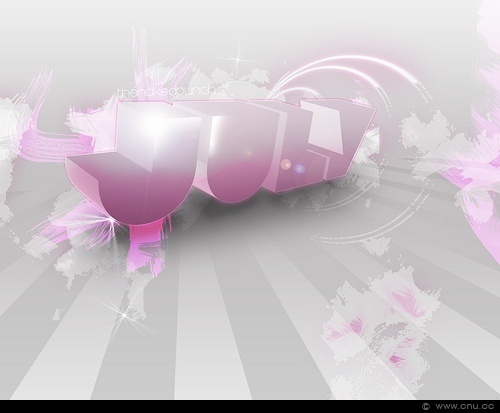Click the thenakedpunch signature text
500x413 pixels.
coord(166,92)
